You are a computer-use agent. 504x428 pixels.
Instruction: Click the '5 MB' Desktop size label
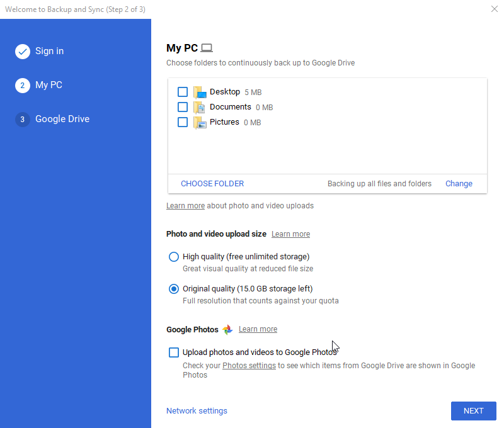pyautogui.click(x=253, y=93)
